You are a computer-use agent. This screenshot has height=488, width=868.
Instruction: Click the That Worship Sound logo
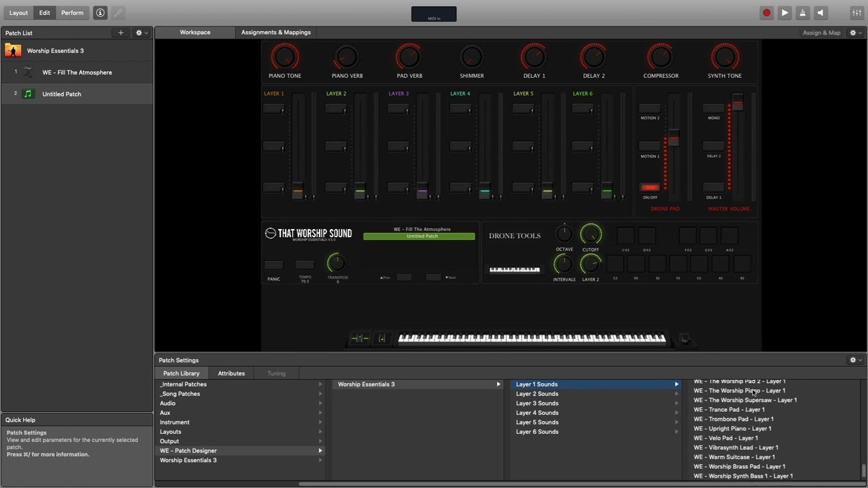[309, 234]
